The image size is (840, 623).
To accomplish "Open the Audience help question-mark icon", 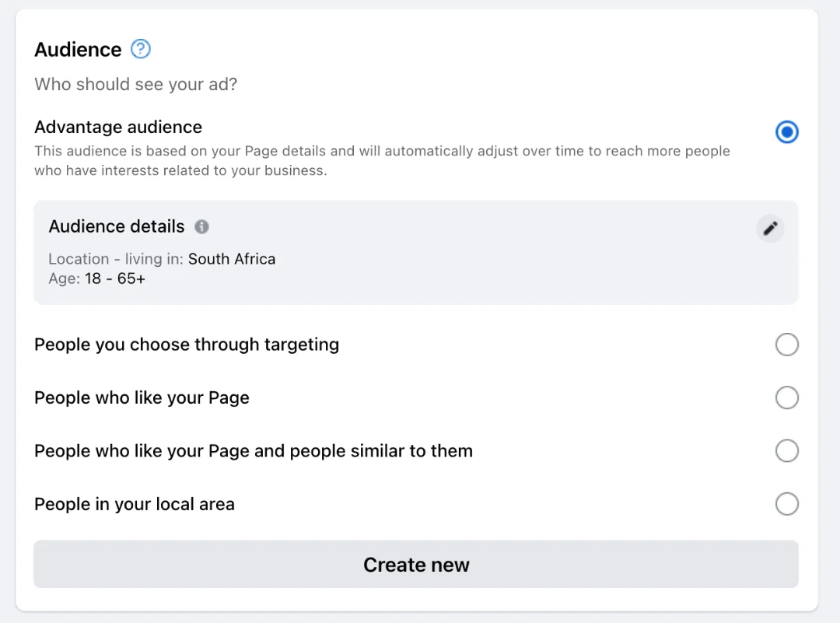I will (x=140, y=49).
